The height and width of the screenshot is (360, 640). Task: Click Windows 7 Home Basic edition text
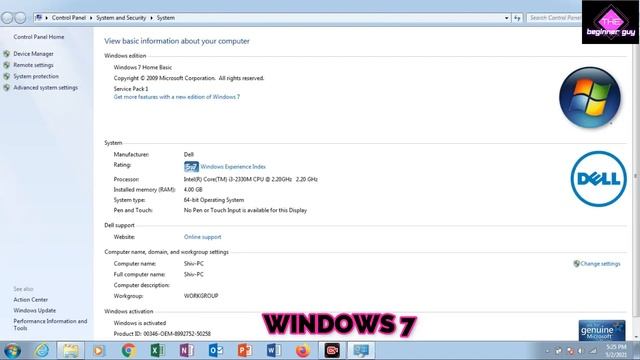tap(142, 67)
